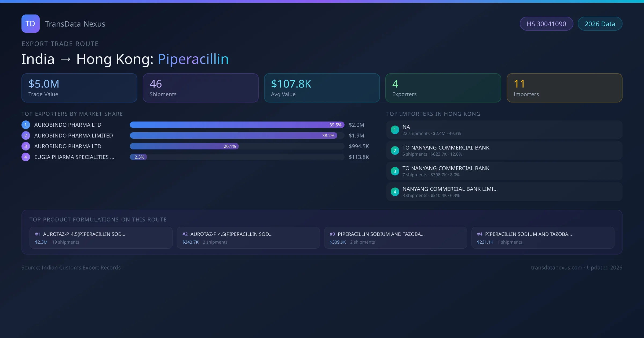Open the 46 Shipments card
The width and height of the screenshot is (644, 338).
(x=200, y=88)
